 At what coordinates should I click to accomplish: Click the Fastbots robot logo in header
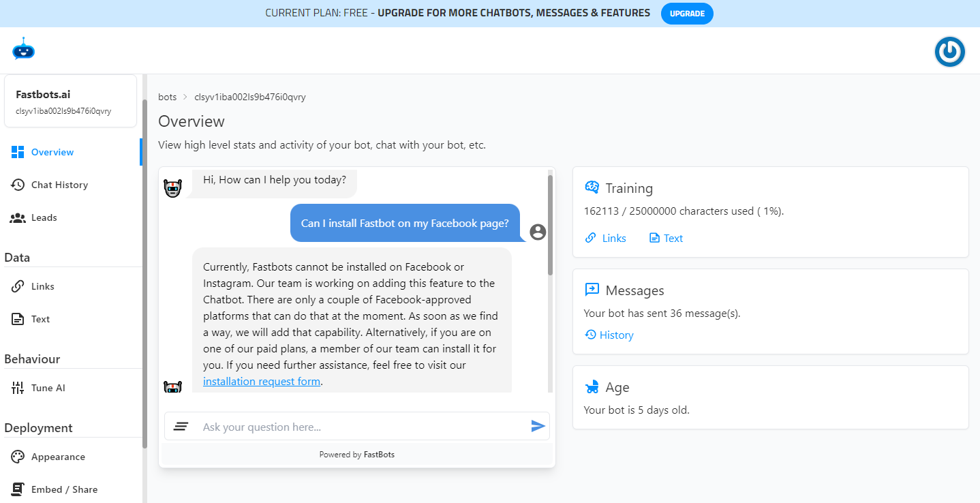point(23,49)
